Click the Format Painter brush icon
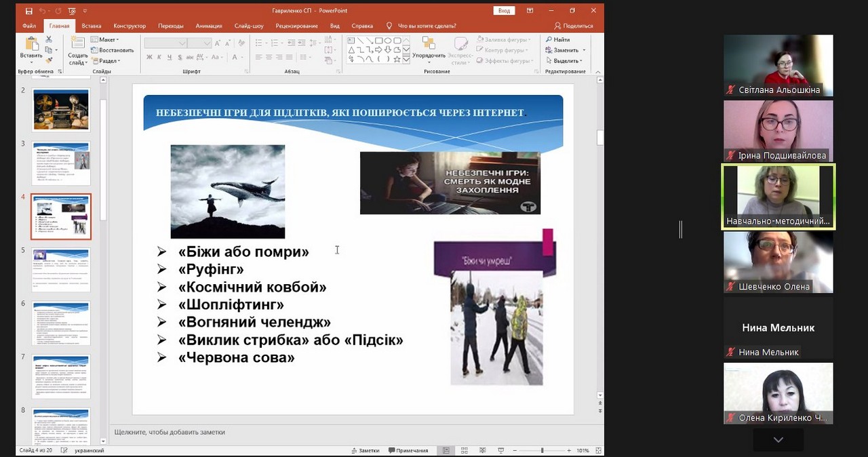Viewport: 868px width, 457px height. click(49, 60)
